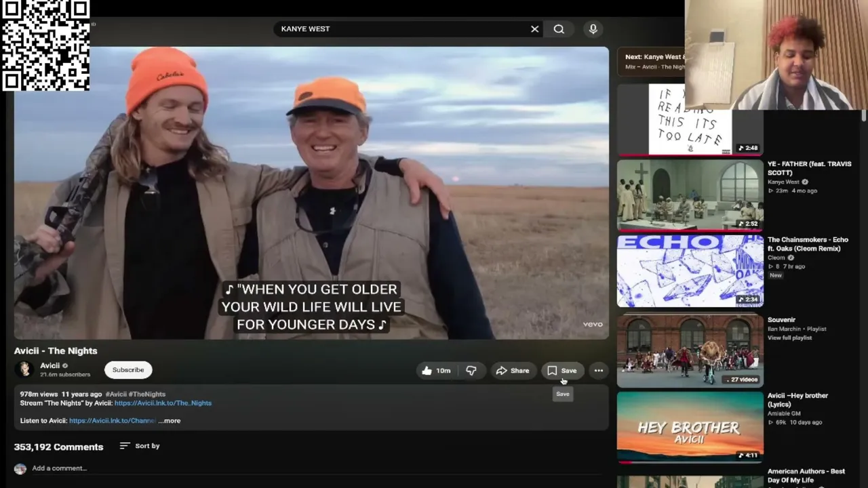Save the video to a playlist
This screenshot has height=488, width=868.
(x=562, y=371)
